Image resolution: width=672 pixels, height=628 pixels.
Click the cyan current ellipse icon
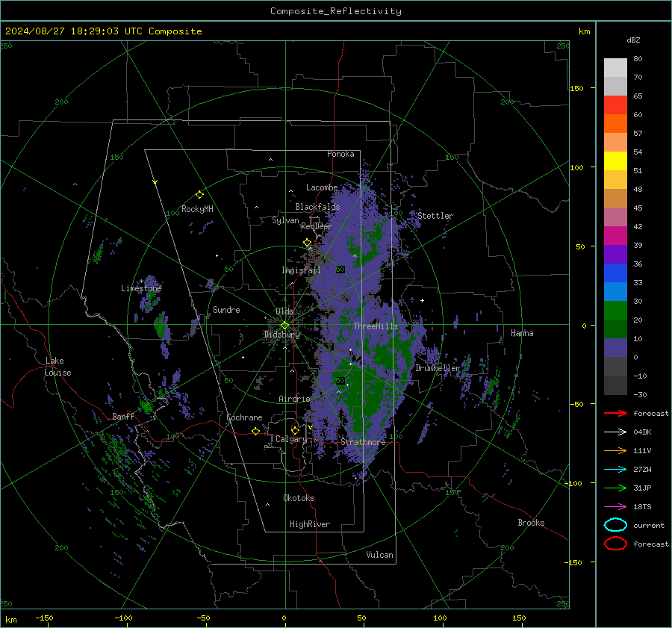(x=615, y=525)
